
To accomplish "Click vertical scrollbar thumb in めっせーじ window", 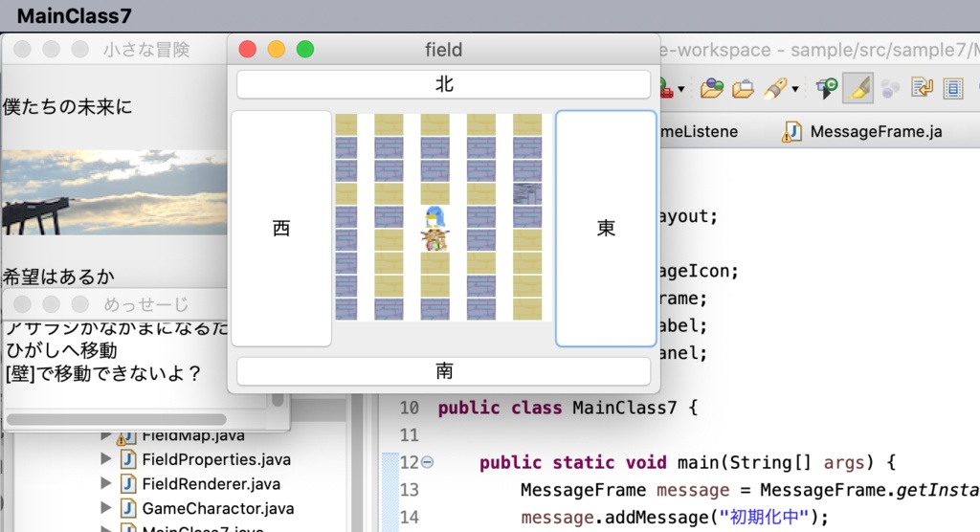I will pos(278,399).
